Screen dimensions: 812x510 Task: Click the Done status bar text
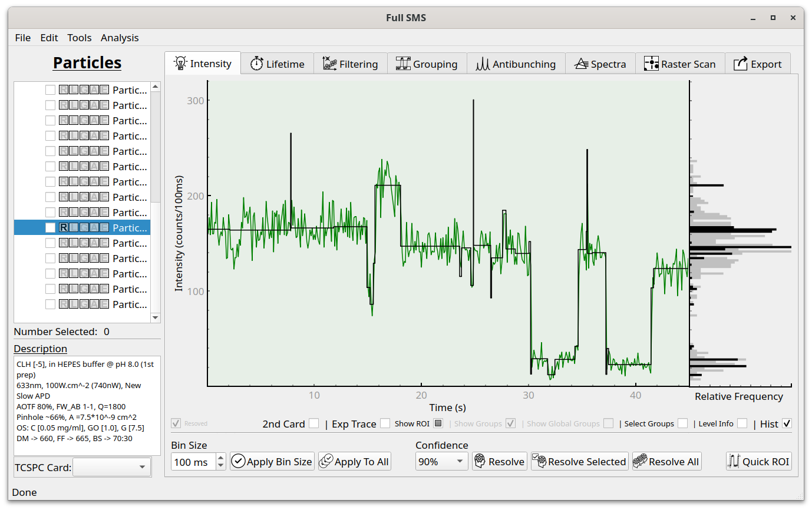point(24,492)
